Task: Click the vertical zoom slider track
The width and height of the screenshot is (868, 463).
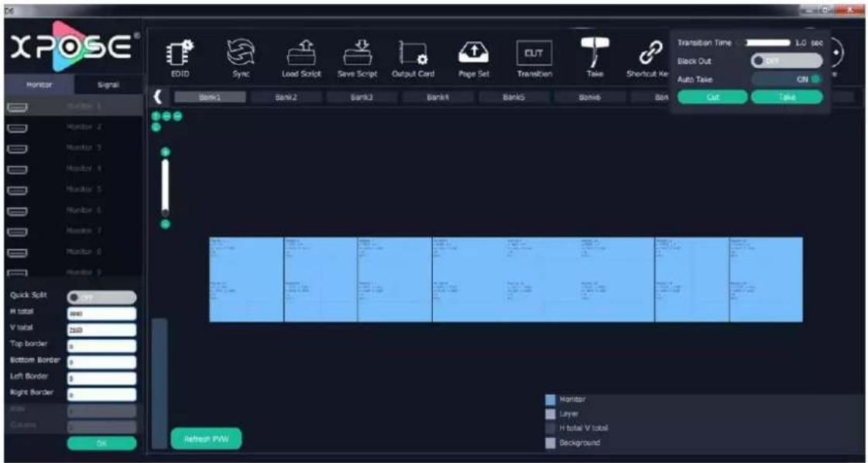Action: [x=165, y=187]
